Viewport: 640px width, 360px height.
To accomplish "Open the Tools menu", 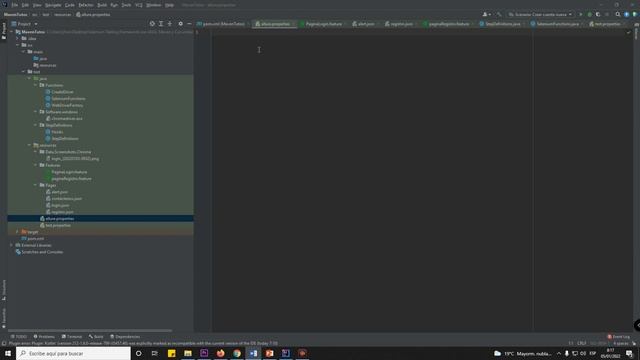I will pos(127,5).
